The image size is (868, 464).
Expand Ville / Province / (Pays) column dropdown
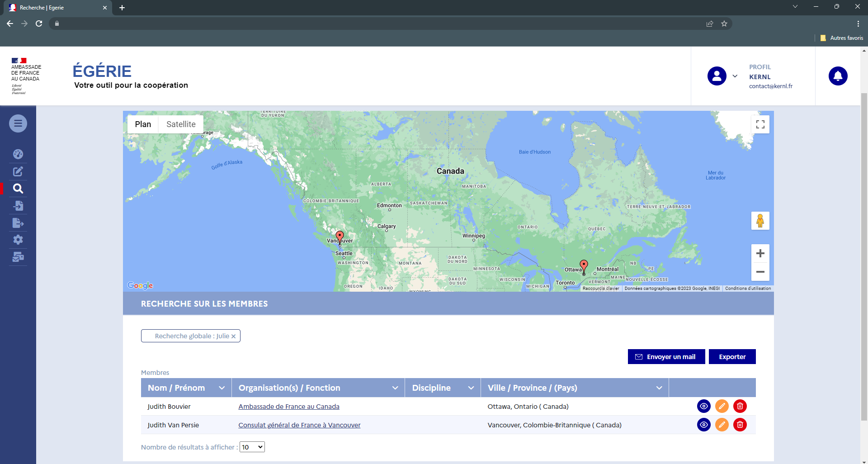659,388
